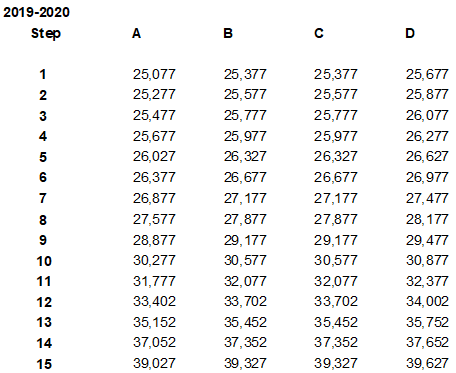Click the value 26,027 in column A

point(154,157)
